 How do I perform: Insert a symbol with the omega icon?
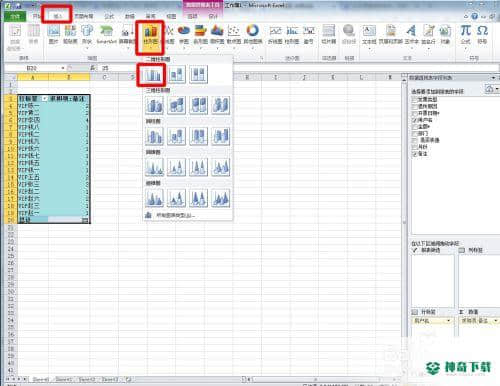coord(482,35)
